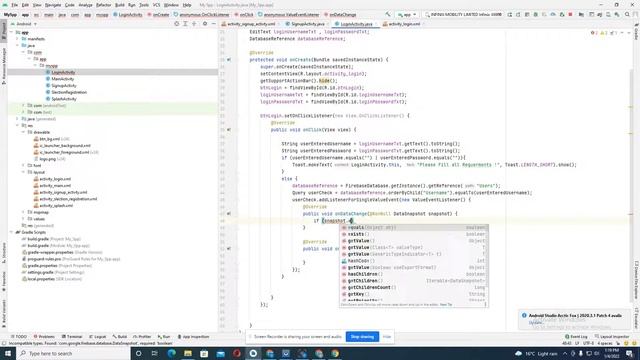Collapse the layout folder
This screenshot has width=640, height=360.
click(x=24, y=172)
